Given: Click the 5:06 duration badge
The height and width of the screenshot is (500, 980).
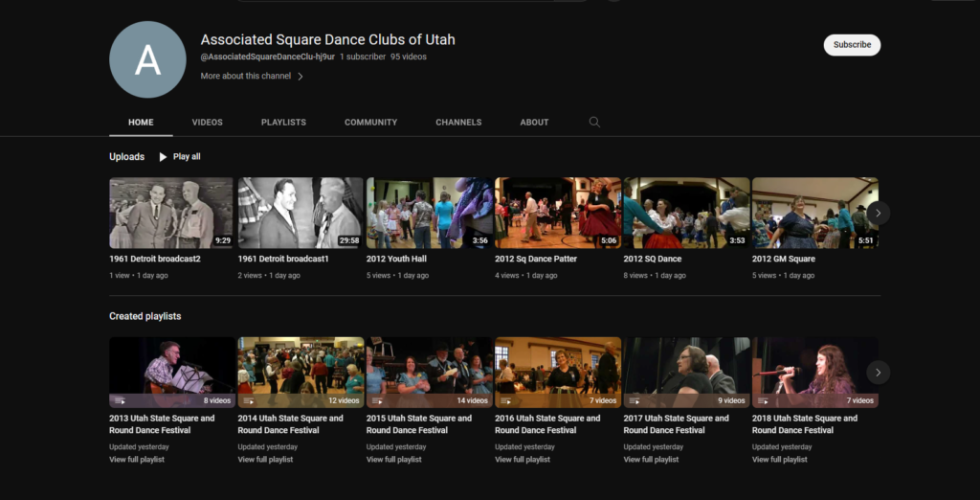Looking at the screenshot, I should pyautogui.click(x=608, y=240).
